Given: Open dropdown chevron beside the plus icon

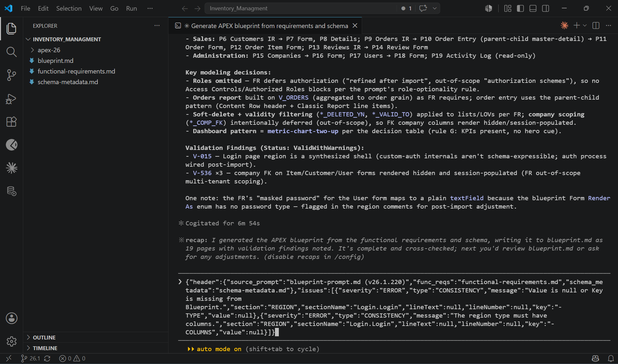Looking at the screenshot, I should 585,25.
